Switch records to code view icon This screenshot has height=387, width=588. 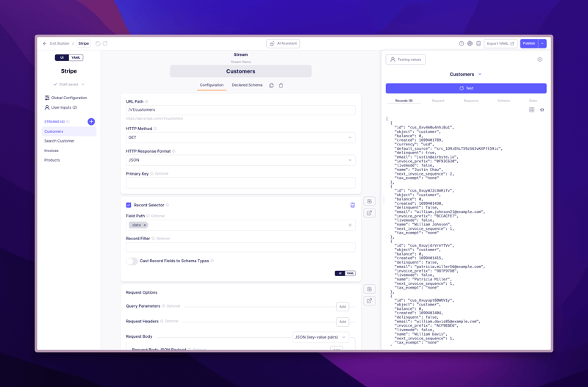click(542, 109)
